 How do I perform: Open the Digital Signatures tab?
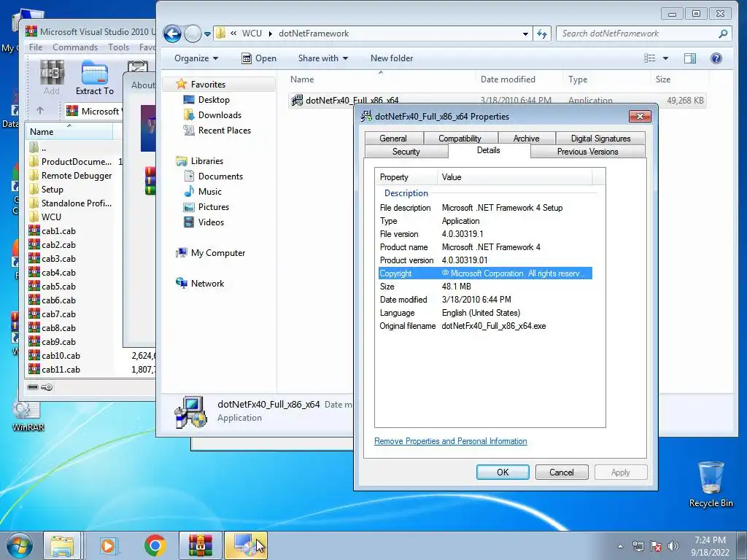(600, 138)
